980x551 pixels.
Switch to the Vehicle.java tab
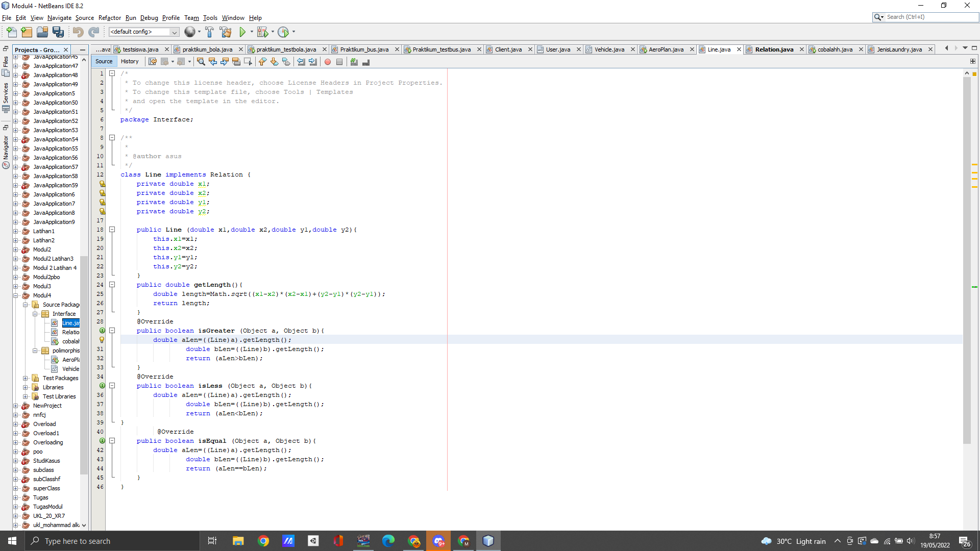click(609, 49)
